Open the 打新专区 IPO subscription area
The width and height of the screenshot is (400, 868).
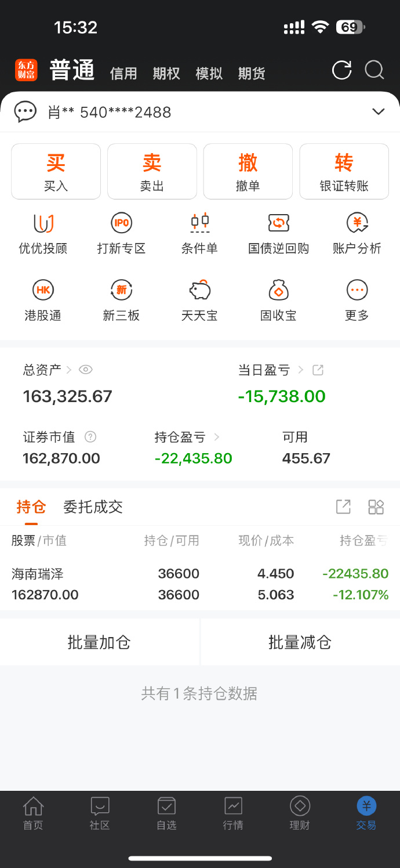click(x=121, y=232)
